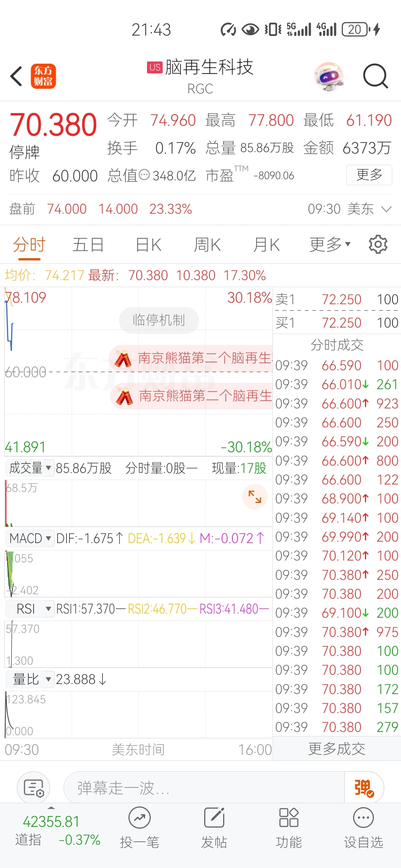Tap the 均价 74.217 label

tap(45, 275)
